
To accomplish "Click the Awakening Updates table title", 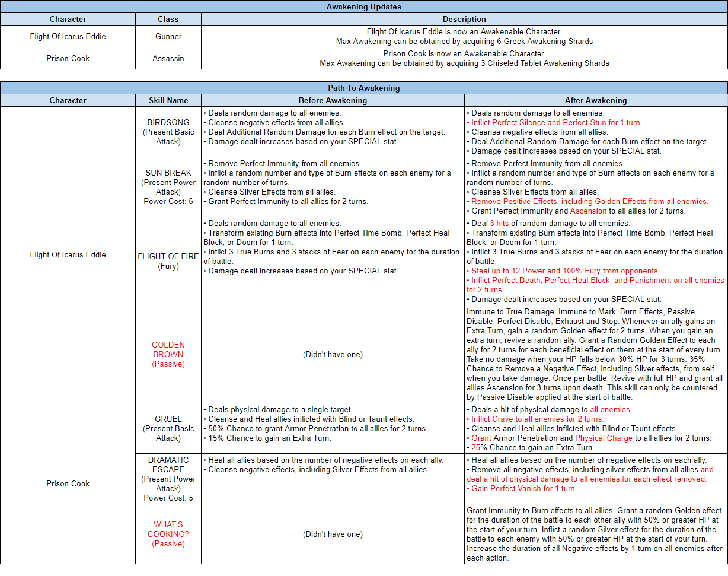I will point(363,7).
